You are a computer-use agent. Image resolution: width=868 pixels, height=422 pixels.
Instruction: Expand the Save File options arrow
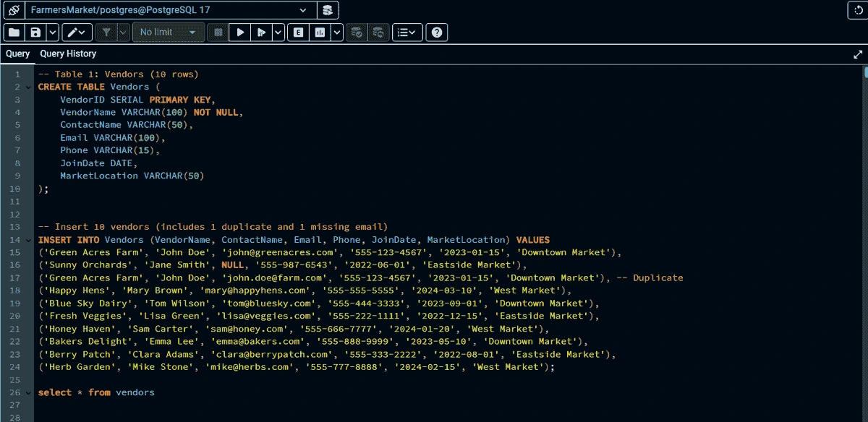53,33
